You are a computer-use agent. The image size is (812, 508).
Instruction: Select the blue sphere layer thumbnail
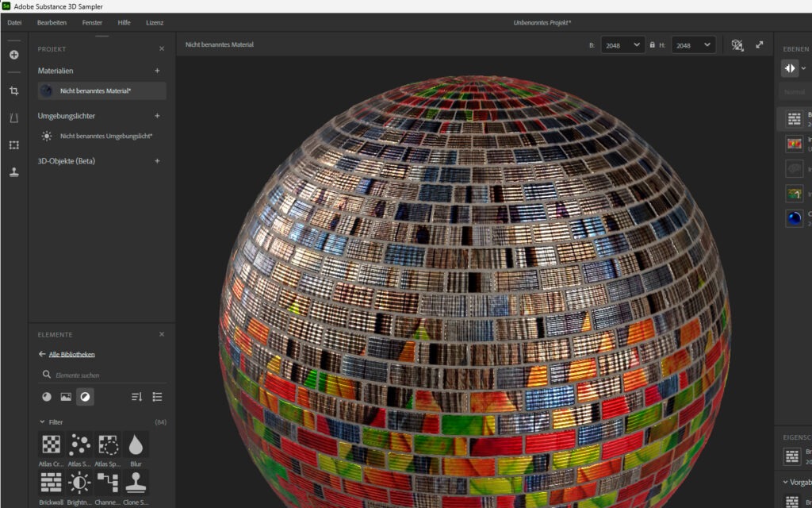pyautogui.click(x=795, y=218)
